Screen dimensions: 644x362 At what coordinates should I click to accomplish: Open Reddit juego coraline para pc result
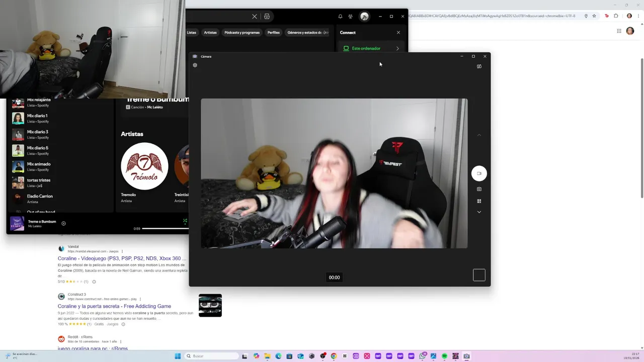pyautogui.click(x=93, y=348)
